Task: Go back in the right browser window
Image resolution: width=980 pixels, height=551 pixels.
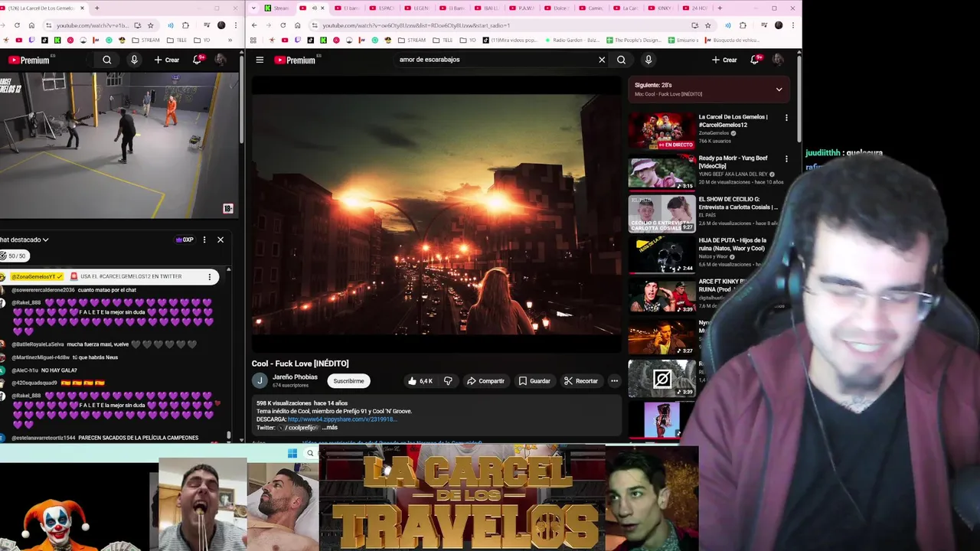Action: (254, 25)
